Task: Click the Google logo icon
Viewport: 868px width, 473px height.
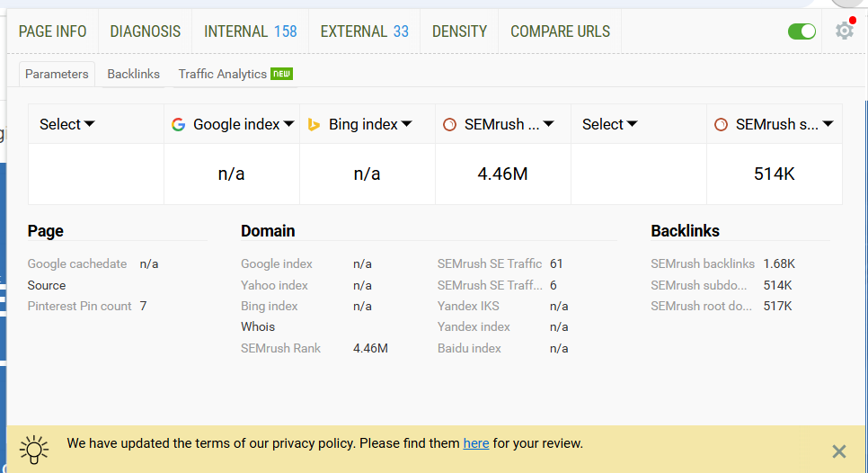Action: click(179, 124)
